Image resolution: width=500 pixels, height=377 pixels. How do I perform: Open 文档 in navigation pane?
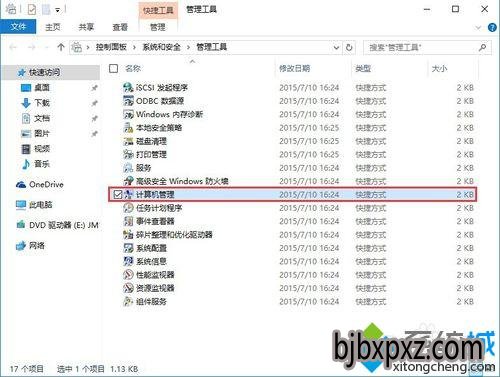42,118
